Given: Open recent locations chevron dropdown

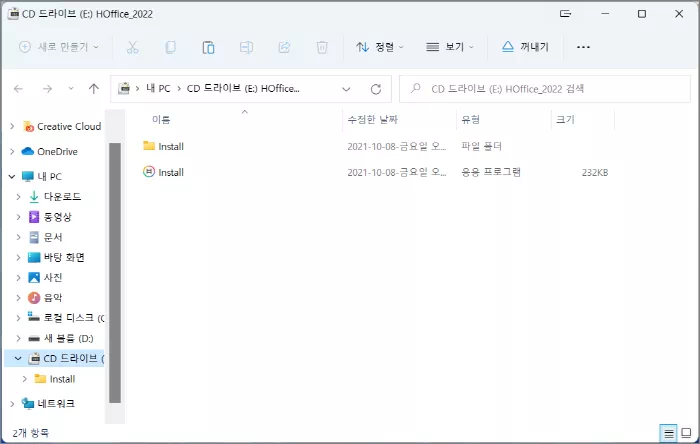Looking at the screenshot, I should pyautogui.click(x=71, y=88).
